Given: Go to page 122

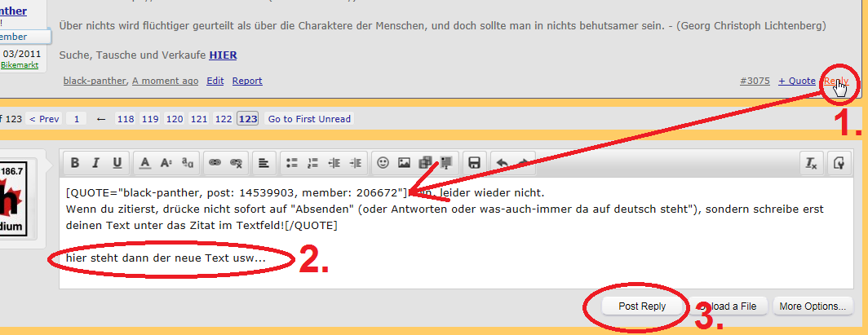Looking at the screenshot, I should click(223, 119).
